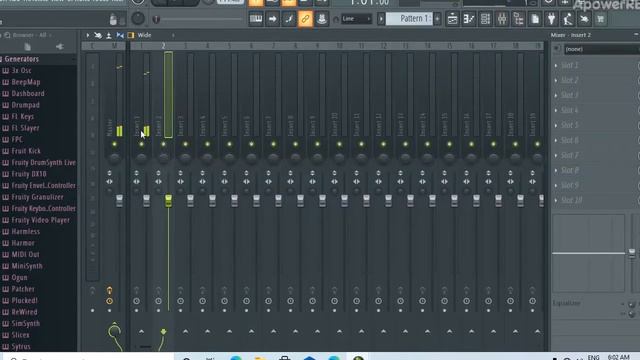Select Insert 12 track header number
This screenshot has width=640, height=360.
tap(383, 46)
